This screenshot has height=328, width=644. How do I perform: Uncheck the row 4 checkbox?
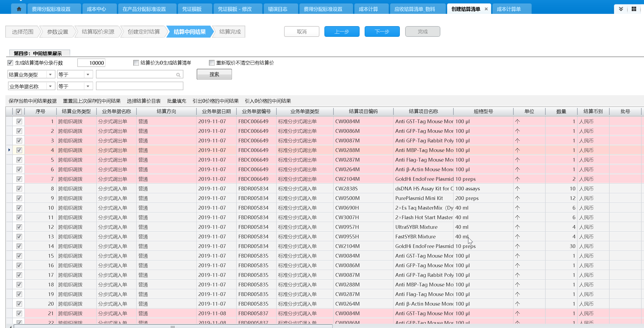coord(19,150)
